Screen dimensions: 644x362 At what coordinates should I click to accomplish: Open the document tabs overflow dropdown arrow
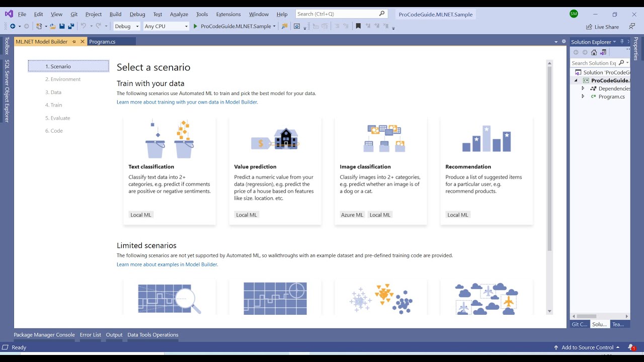point(556,42)
